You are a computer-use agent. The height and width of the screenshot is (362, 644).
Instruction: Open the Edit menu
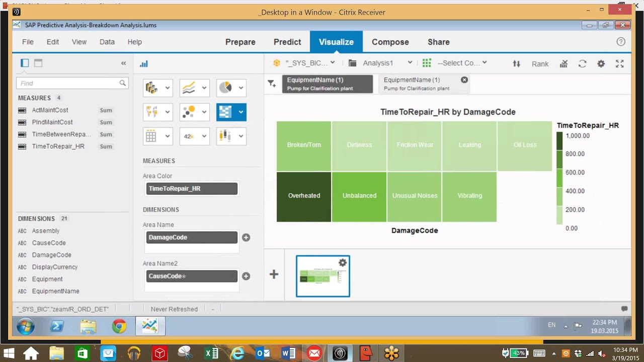coord(53,42)
